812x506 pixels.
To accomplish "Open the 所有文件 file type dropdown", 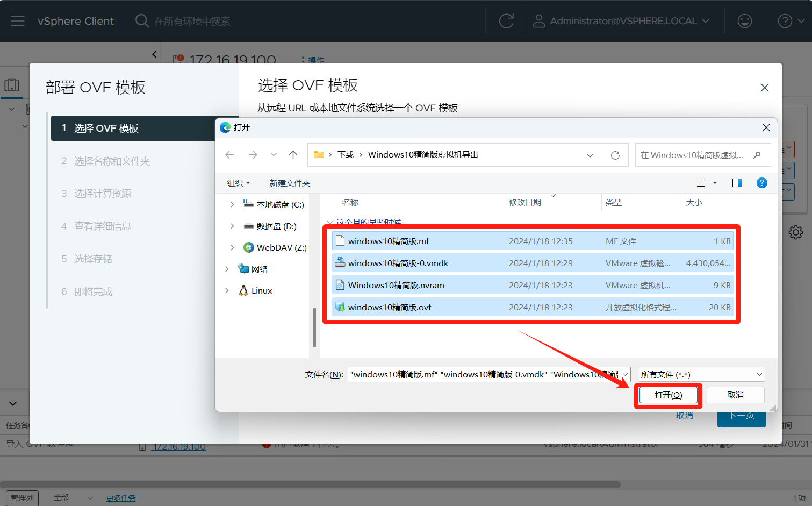I will coord(701,374).
